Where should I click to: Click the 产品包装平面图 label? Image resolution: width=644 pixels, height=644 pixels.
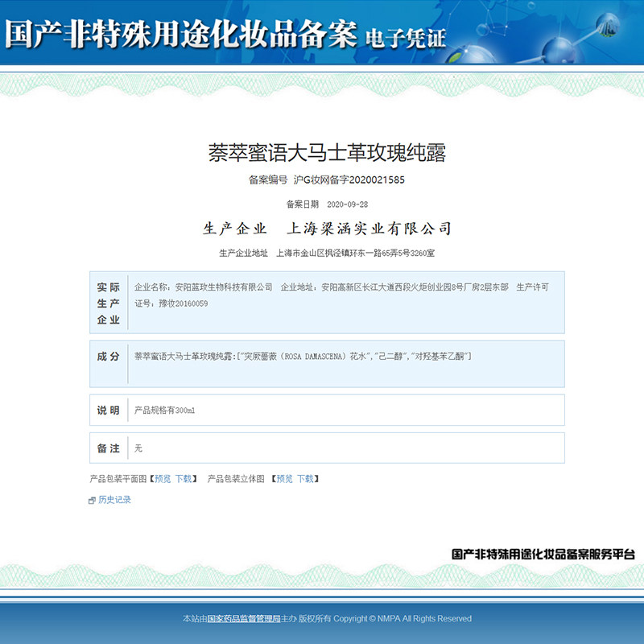click(118, 478)
